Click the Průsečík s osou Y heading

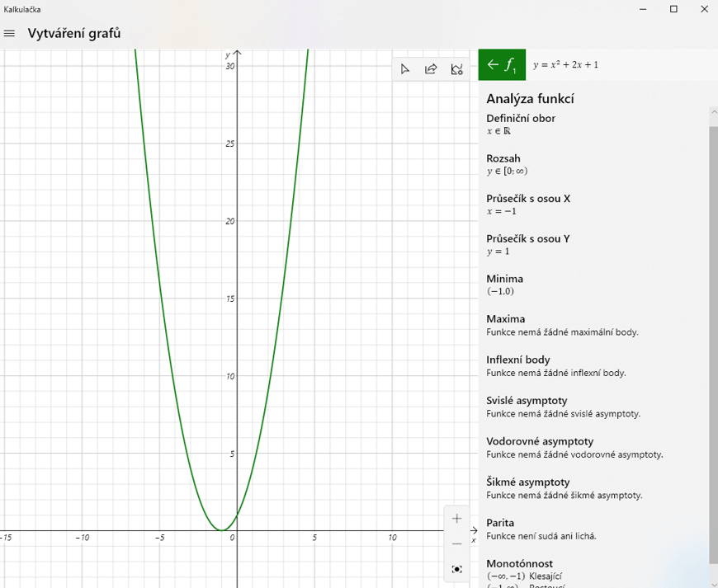click(x=528, y=238)
